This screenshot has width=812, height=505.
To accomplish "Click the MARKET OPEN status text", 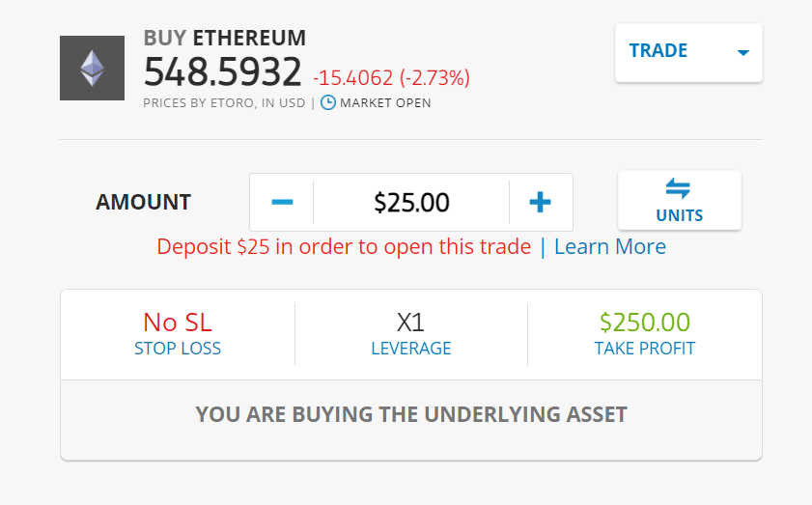I will (x=385, y=103).
